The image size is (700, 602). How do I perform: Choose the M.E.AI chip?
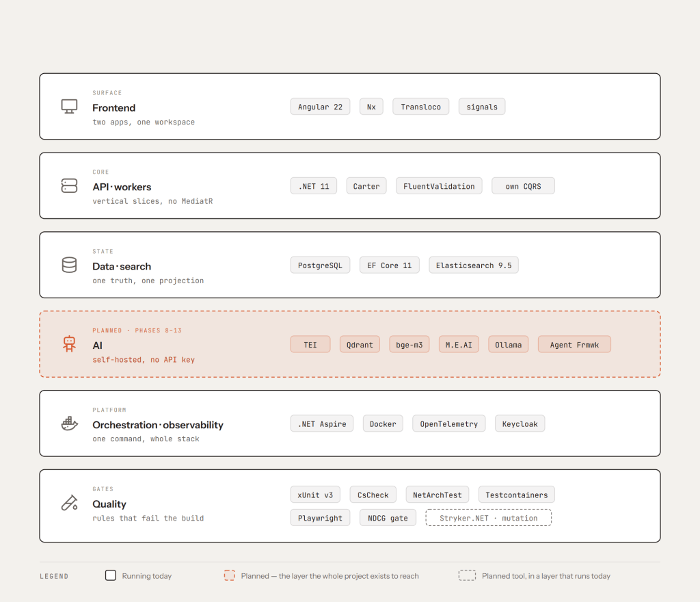pyautogui.click(x=459, y=344)
